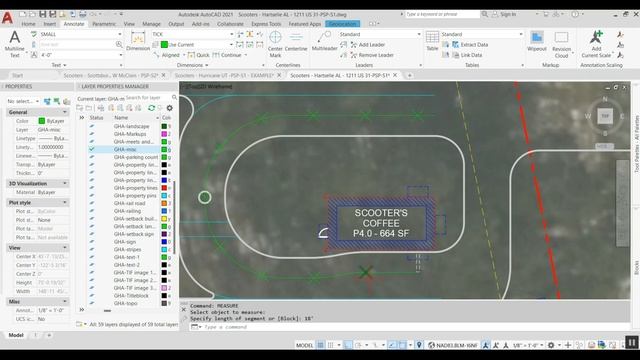640x360 pixels.
Task: Click the Plot printer icon in quick access toolbar
Action: coord(82,14)
